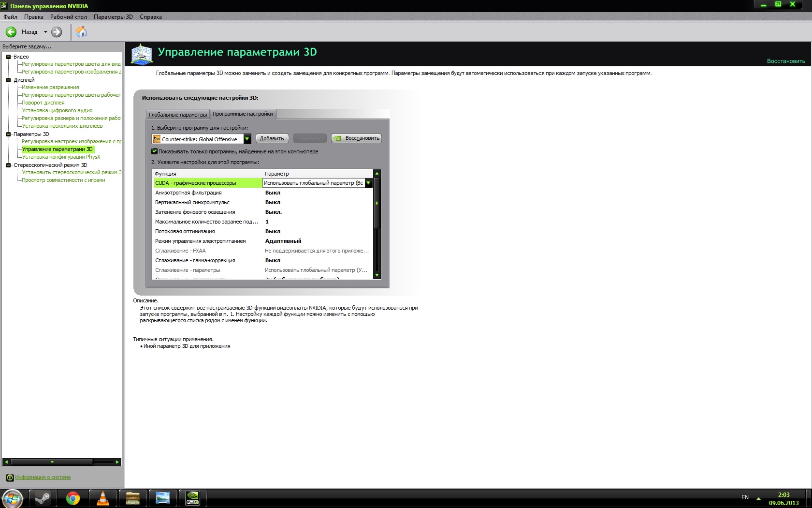Open Google Chrome from taskbar
812x508 pixels.
[x=73, y=498]
